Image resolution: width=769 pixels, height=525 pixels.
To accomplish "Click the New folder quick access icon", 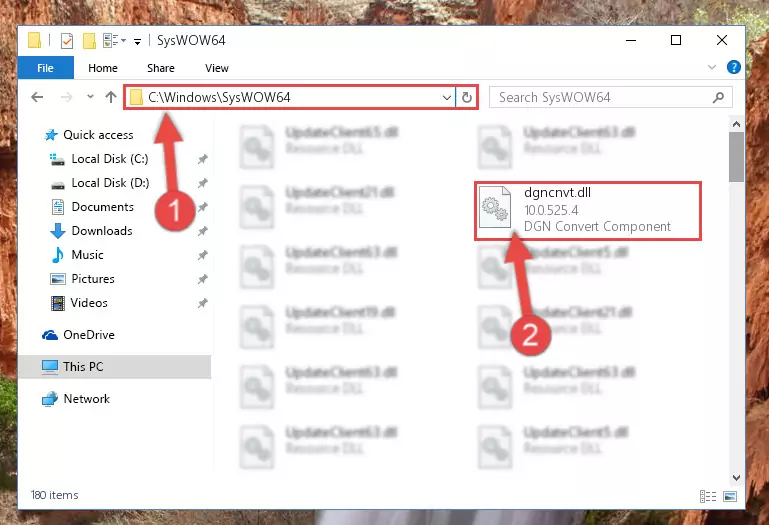I will point(89,40).
